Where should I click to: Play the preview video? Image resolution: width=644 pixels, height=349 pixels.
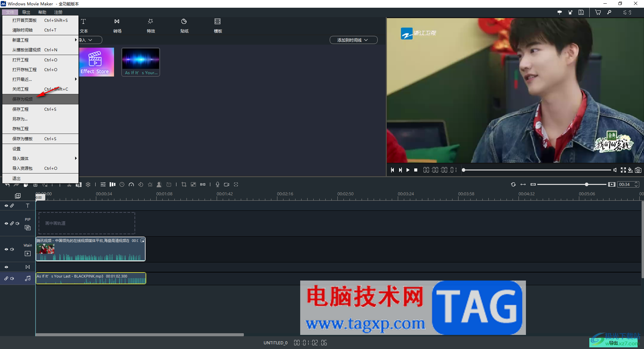coord(408,170)
